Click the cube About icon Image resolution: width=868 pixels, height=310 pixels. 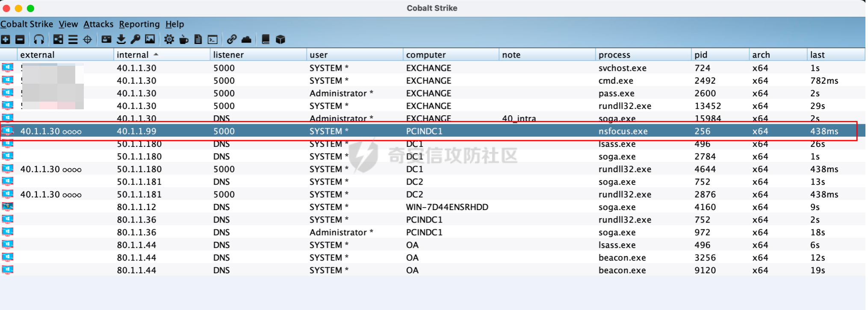click(280, 40)
